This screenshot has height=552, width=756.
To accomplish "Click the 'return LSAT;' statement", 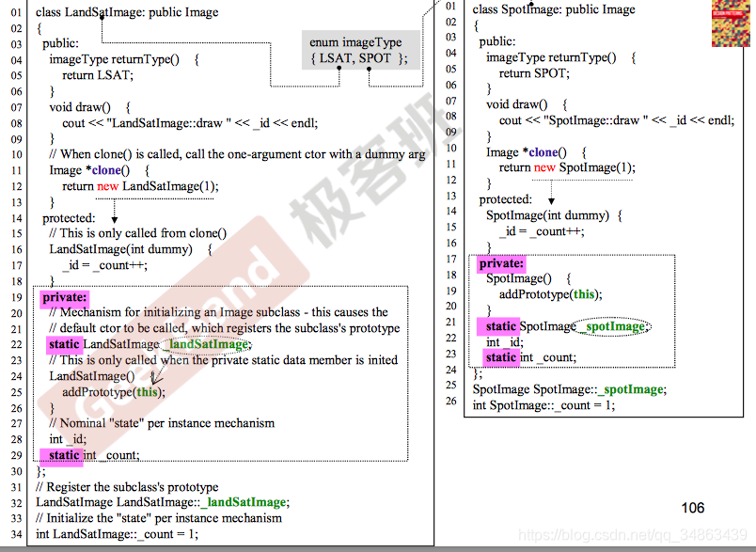I will (x=98, y=75).
